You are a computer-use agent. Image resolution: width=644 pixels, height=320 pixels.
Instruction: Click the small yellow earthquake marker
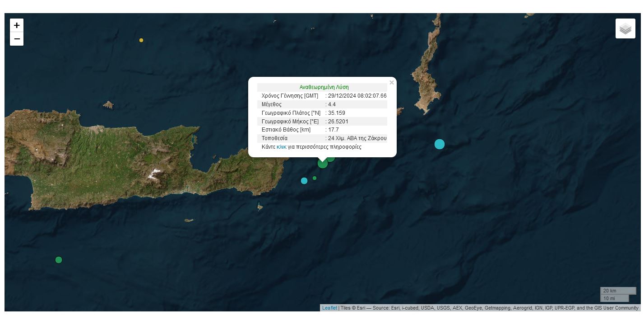pos(141,40)
